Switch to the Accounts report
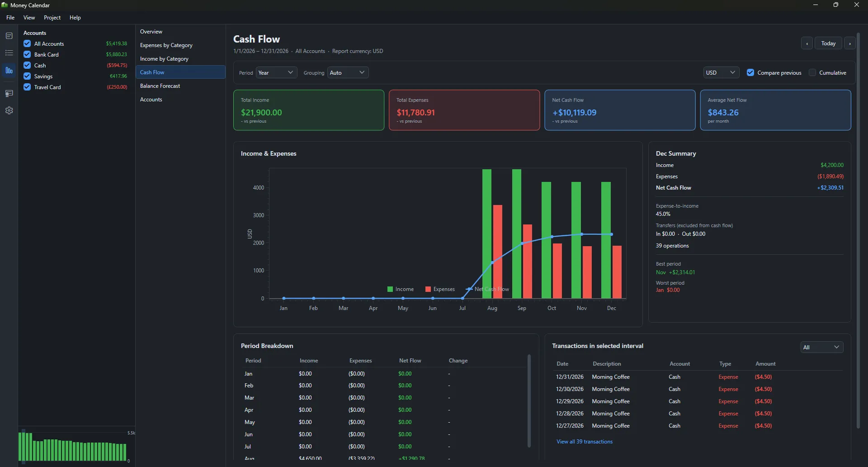The height and width of the screenshot is (467, 868). (180, 100)
